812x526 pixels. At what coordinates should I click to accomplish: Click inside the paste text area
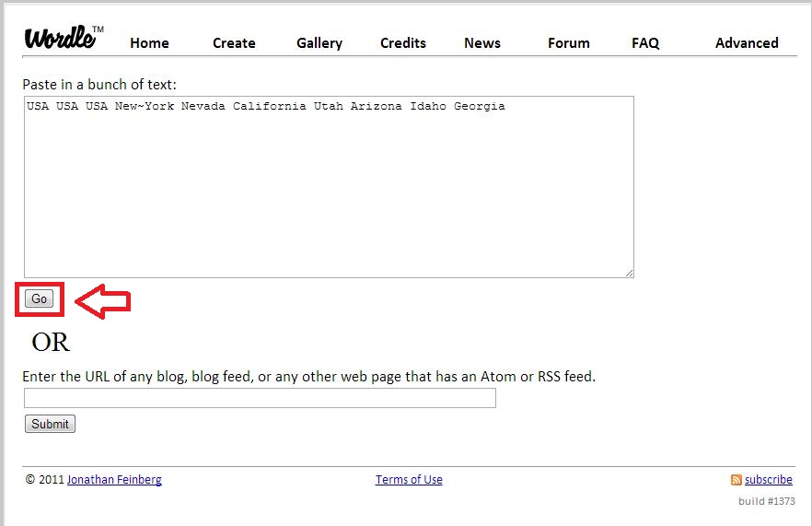pos(329,187)
